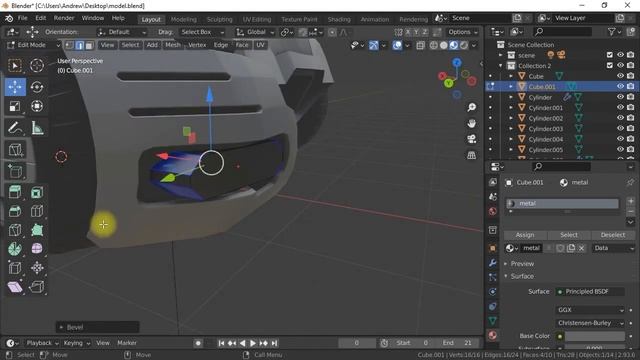640x360 pixels.
Task: Enable vertex select mode
Action: (69, 45)
